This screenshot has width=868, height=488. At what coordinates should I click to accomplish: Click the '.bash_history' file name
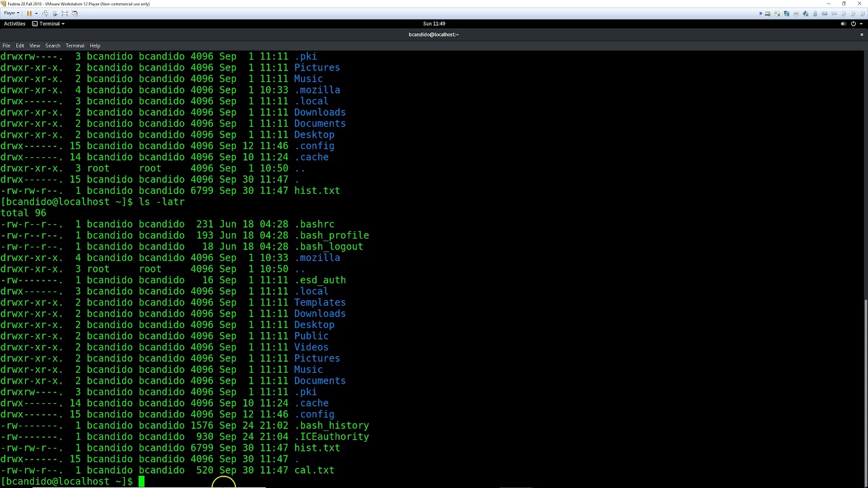pyautogui.click(x=332, y=425)
